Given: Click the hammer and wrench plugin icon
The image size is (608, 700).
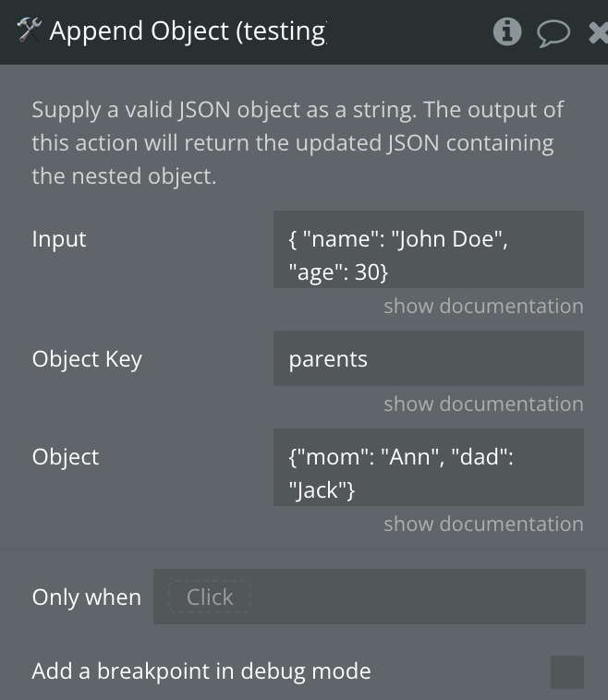Looking at the screenshot, I should (29, 30).
